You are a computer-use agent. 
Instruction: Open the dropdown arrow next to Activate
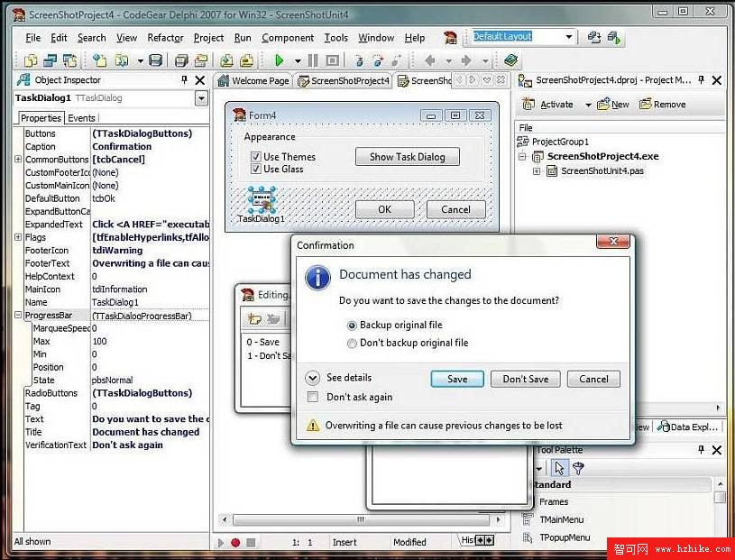click(x=588, y=105)
